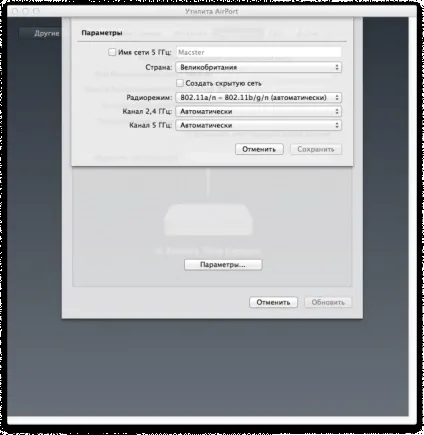Viewport: 424px width, 435px height.
Task: Zoom the AirPort Utility window
Action: coord(36,11)
